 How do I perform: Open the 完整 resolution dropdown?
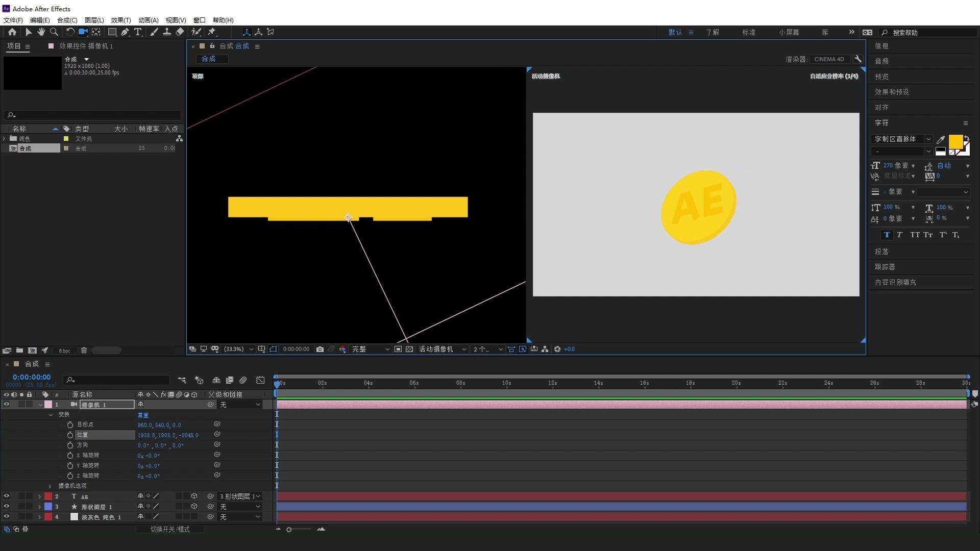[371, 349]
